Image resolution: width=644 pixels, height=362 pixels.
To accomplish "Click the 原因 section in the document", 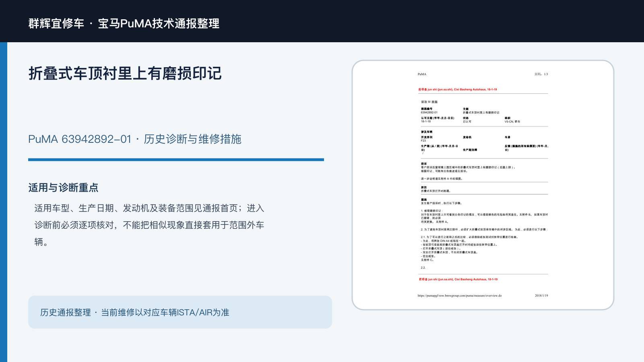I will 436,189.
